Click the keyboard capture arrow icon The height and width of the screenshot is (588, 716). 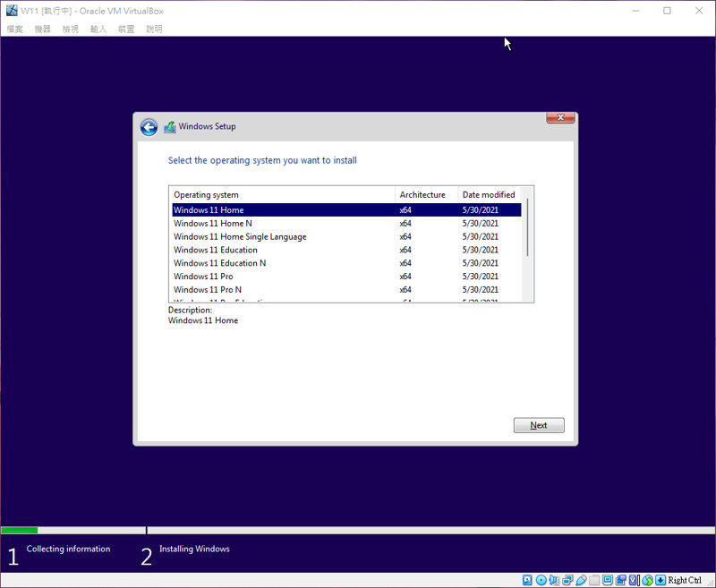pyautogui.click(x=661, y=580)
